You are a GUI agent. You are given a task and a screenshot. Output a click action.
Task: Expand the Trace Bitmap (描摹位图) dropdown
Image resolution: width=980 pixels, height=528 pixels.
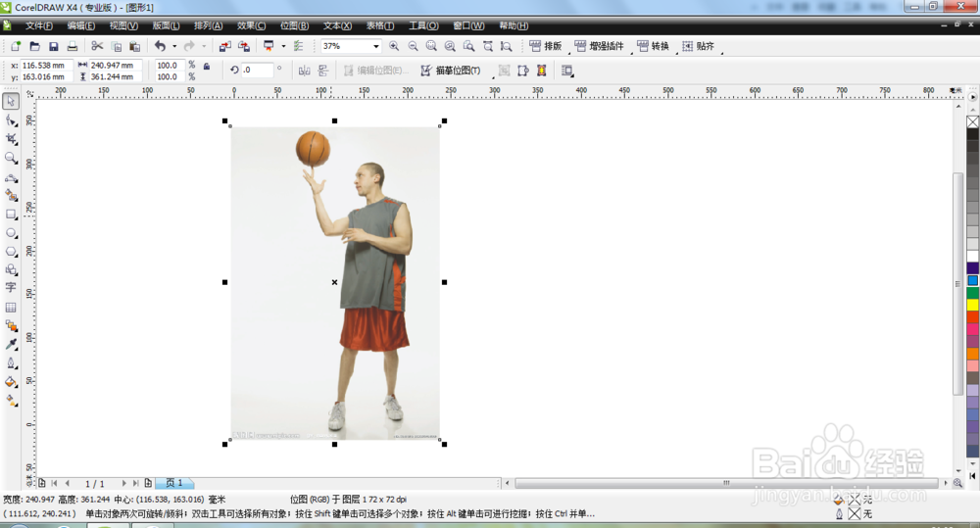pos(493,77)
